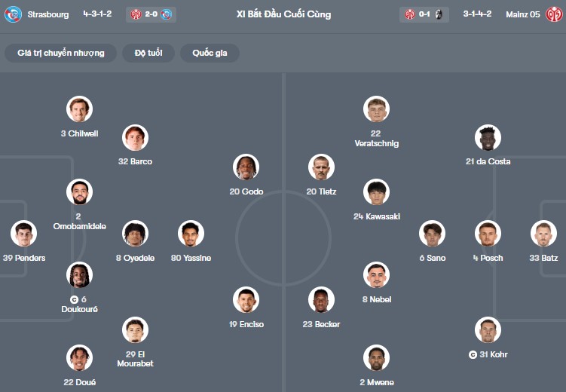Toggle the Quốc gia filter chip
Image resolution: width=566 pixels, height=392 pixels.
pos(210,53)
